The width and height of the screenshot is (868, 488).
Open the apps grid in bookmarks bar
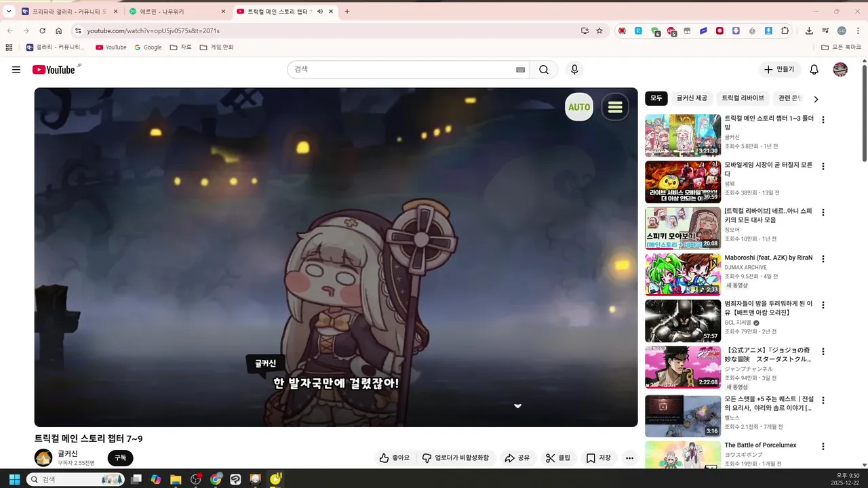point(9,47)
